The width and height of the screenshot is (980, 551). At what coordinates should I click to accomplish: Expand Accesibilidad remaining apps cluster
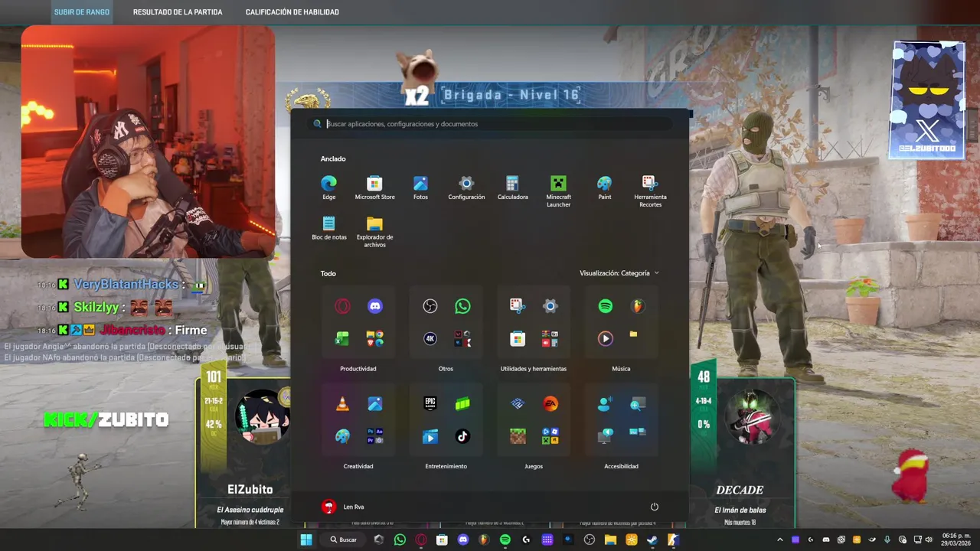(638, 432)
